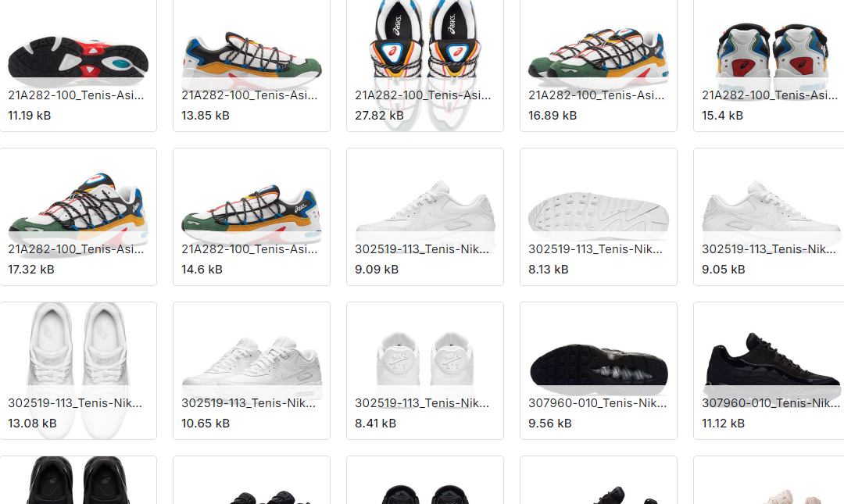
Task: Open the 27.82 kB Asics top-view pair image
Action: click(x=425, y=65)
